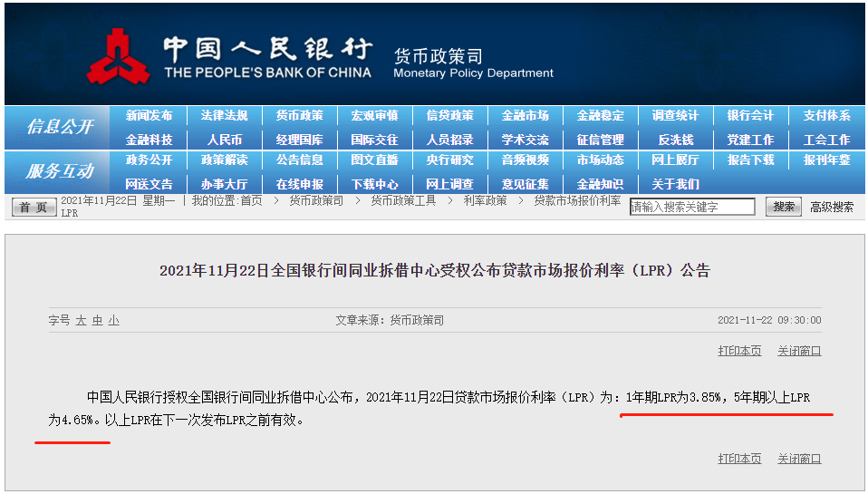Open 网上展厅 section

point(675,160)
